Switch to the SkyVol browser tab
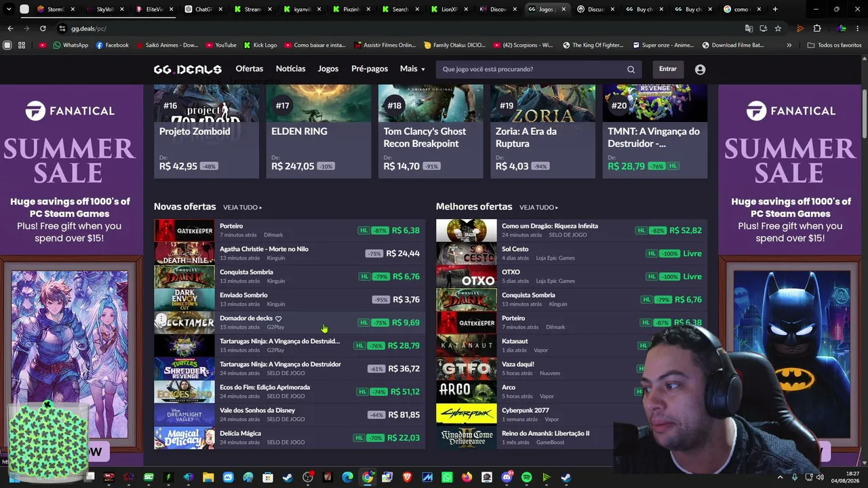The width and height of the screenshot is (868, 488). point(105,9)
